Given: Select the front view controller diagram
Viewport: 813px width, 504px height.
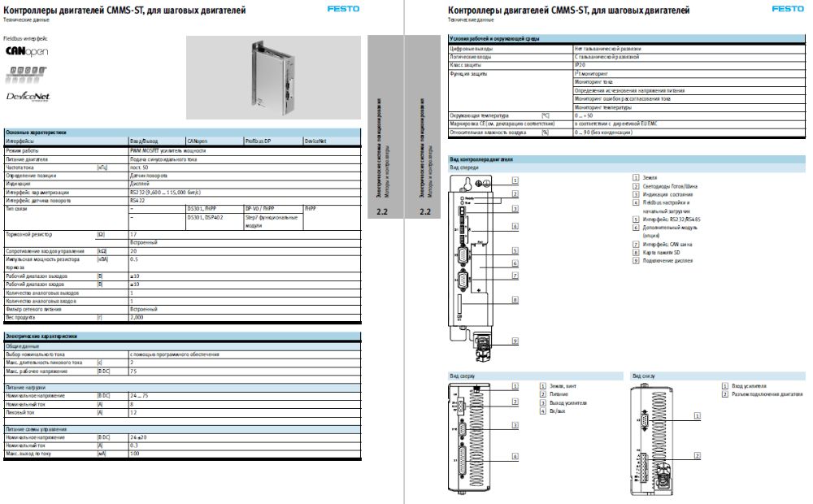Looking at the screenshot, I should point(470,267).
